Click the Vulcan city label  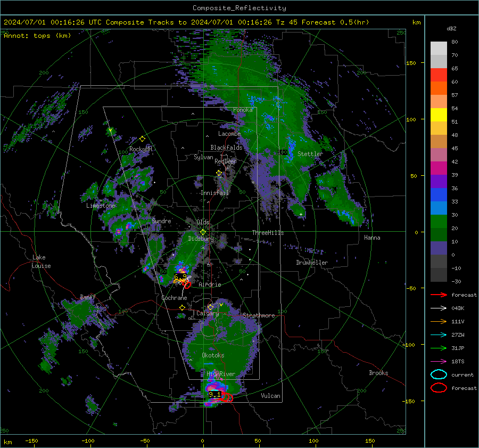[x=270, y=396]
